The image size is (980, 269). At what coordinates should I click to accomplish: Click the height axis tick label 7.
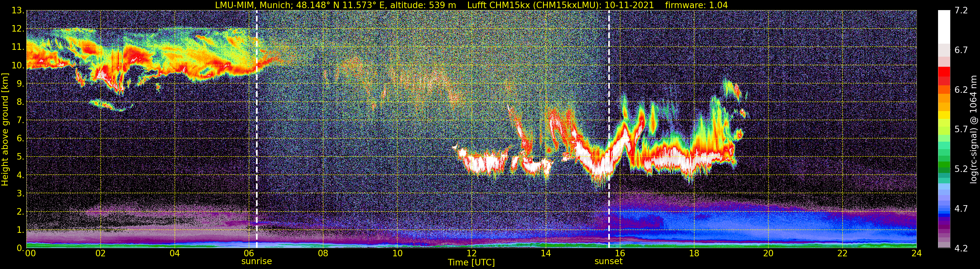pos(20,120)
